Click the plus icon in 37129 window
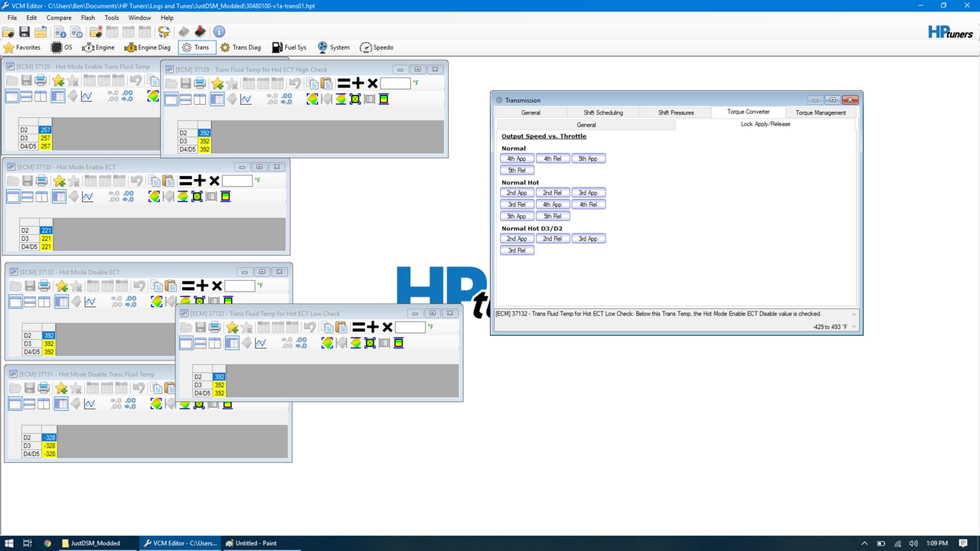The image size is (980, 551). pos(358,83)
